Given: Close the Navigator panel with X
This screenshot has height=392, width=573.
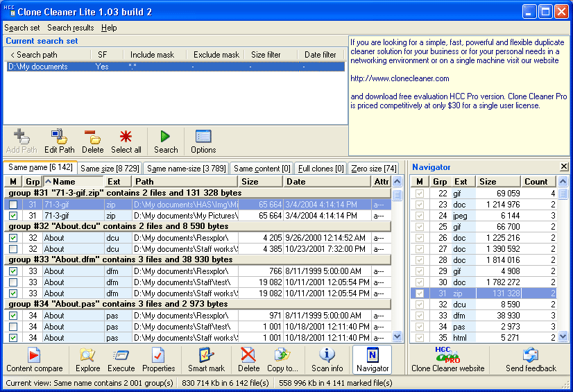Looking at the screenshot, I should 563,167.
